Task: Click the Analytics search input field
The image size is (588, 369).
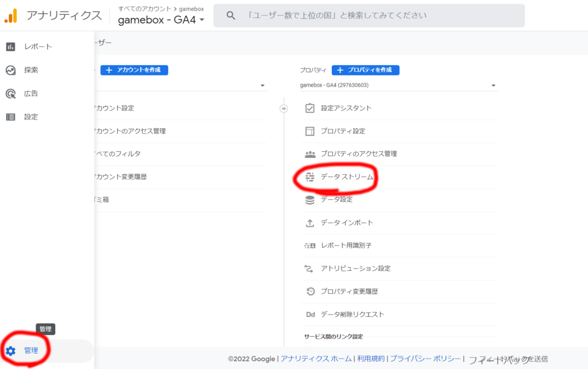Action: (x=379, y=16)
